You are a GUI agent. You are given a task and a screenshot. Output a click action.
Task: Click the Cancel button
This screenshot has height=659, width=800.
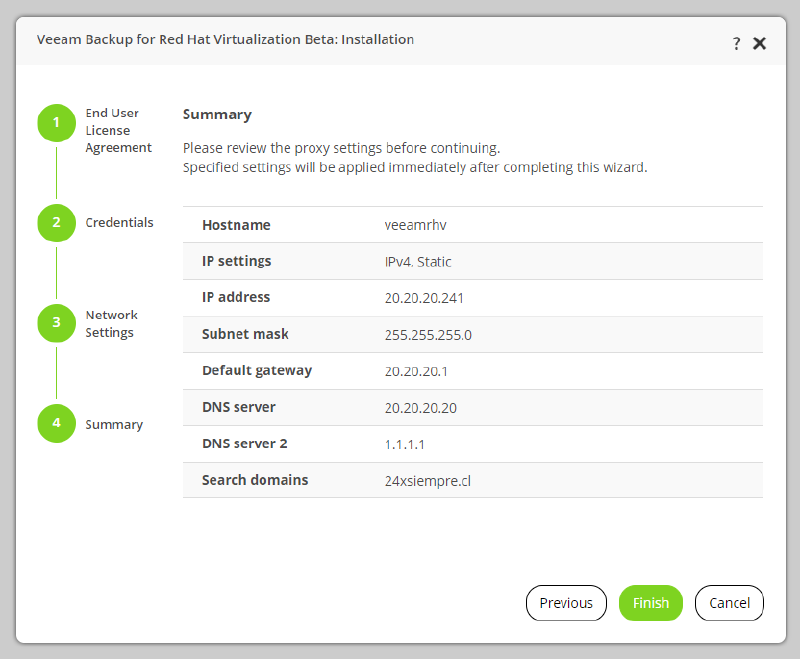[729, 603]
